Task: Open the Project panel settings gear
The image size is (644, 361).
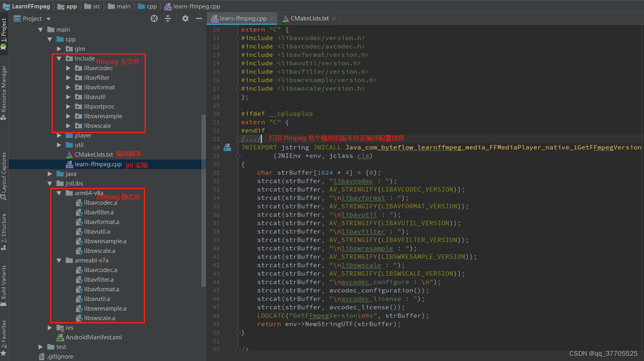Action: pos(185,18)
